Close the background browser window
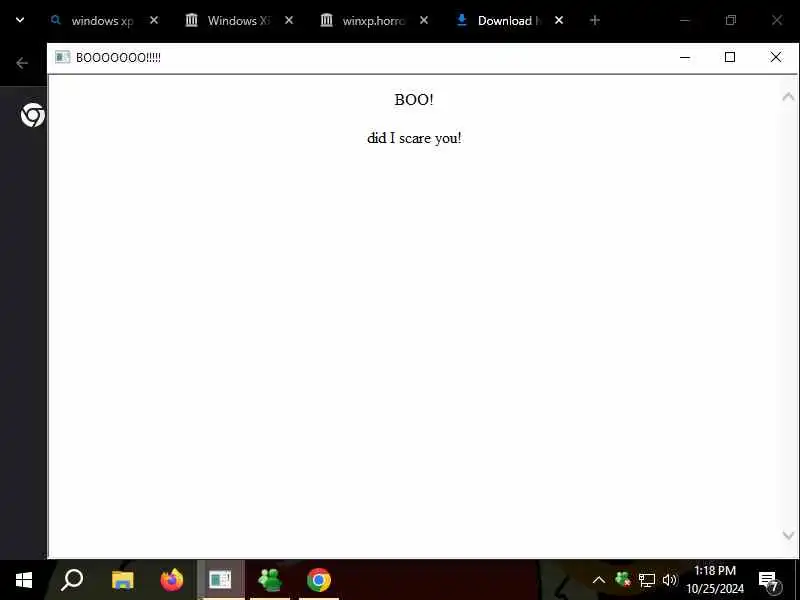 point(777,20)
